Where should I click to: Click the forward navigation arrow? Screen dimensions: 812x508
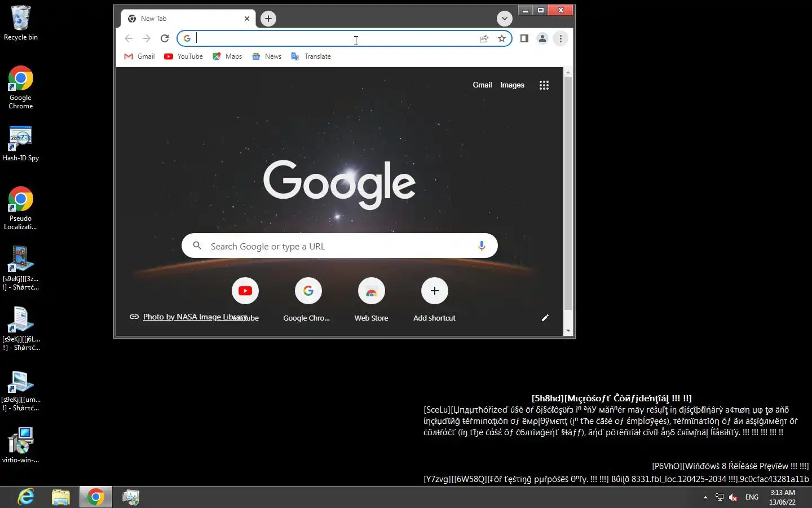[147, 38]
